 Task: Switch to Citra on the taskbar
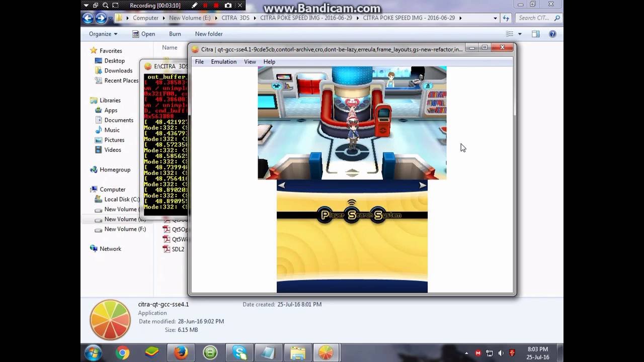click(326, 353)
